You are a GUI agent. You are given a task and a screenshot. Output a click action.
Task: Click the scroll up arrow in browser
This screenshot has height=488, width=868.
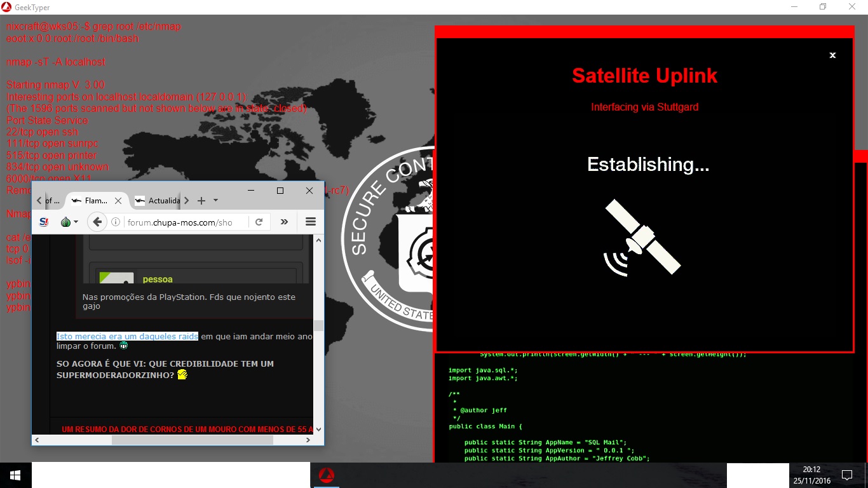(318, 240)
